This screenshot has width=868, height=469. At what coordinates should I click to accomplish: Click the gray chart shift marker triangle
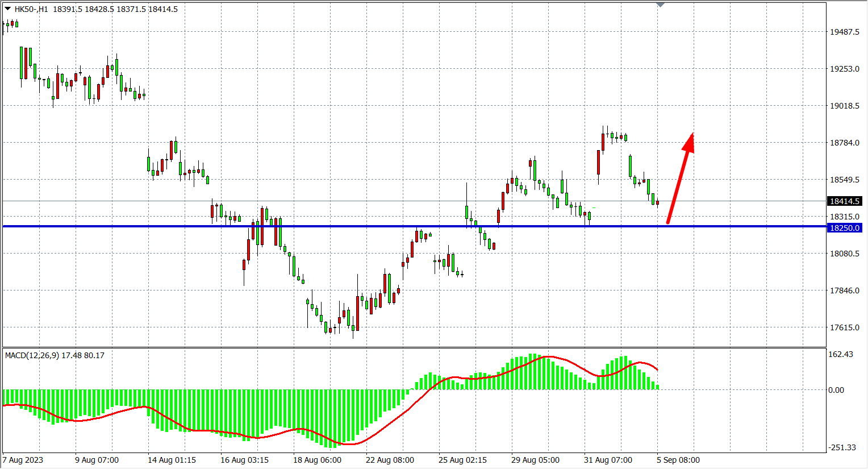[660, 5]
